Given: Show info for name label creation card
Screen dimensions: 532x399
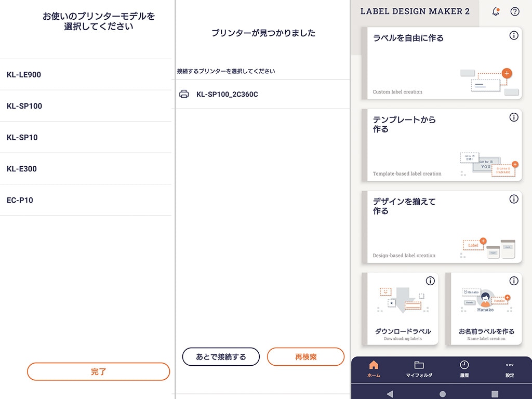Looking at the screenshot, I should [514, 281].
